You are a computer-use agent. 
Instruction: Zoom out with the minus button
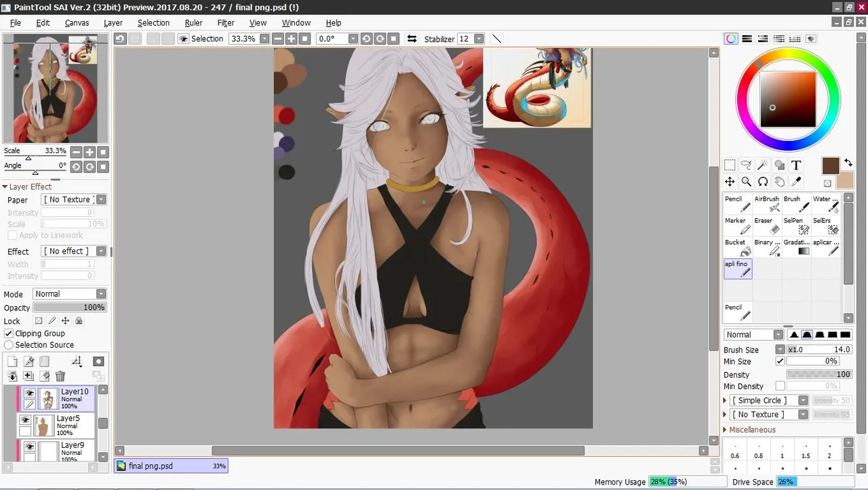point(279,39)
